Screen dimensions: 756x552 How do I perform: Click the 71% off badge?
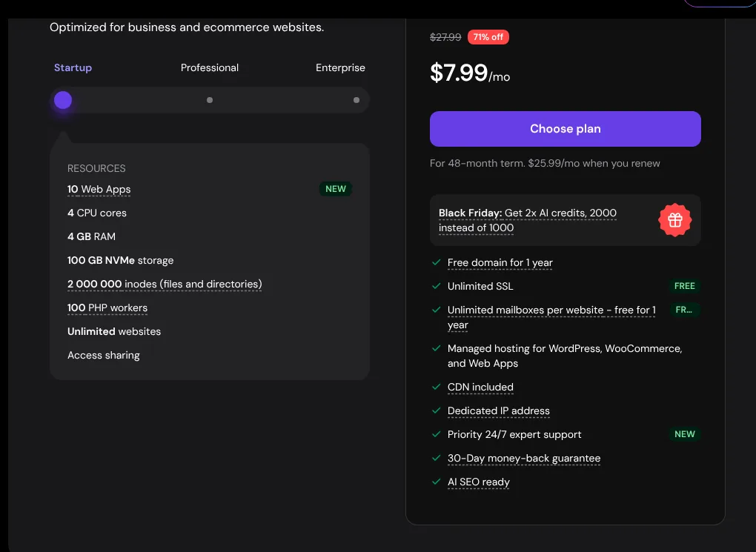coord(488,37)
